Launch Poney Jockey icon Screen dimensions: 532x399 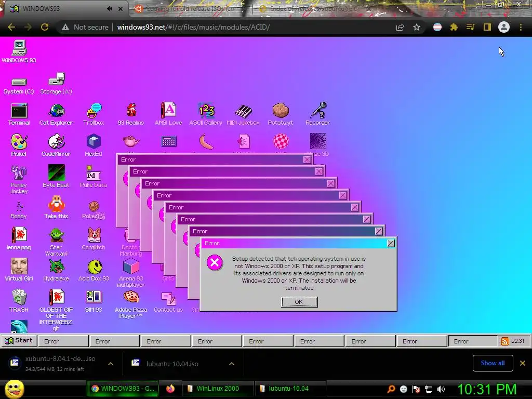[x=19, y=180]
